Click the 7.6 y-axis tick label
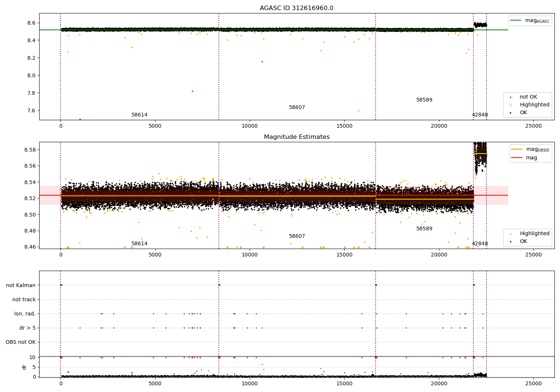 pyautogui.click(x=31, y=111)
